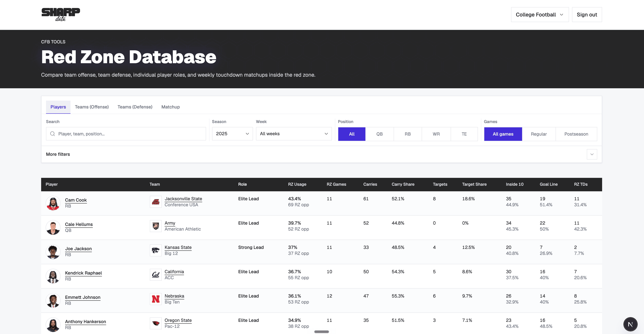Expand More filters with the chevron

592,154
